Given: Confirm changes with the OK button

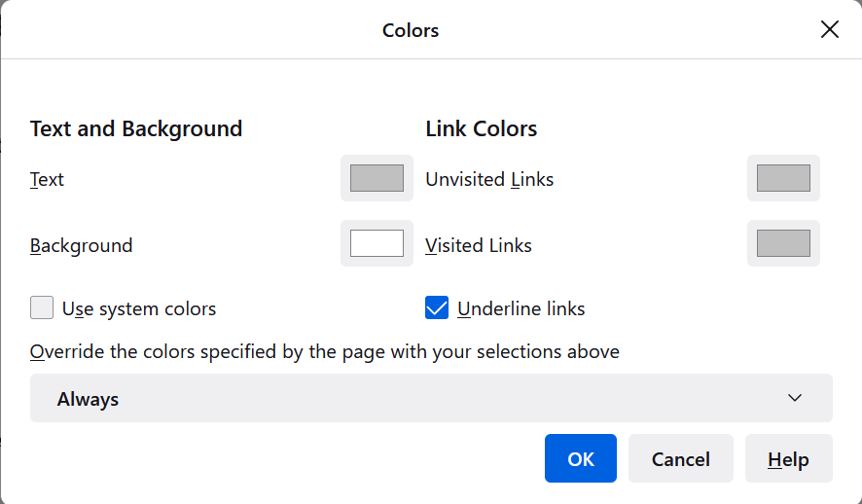Looking at the screenshot, I should click(581, 459).
